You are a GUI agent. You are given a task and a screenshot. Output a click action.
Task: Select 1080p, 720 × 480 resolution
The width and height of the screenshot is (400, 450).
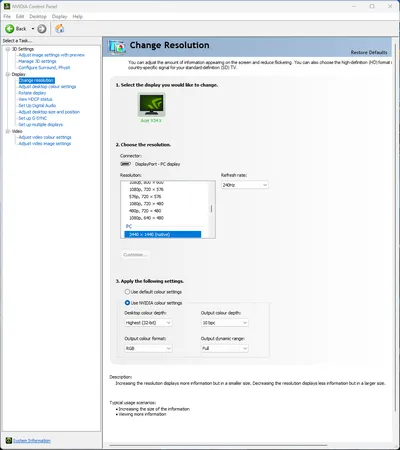(x=146, y=204)
